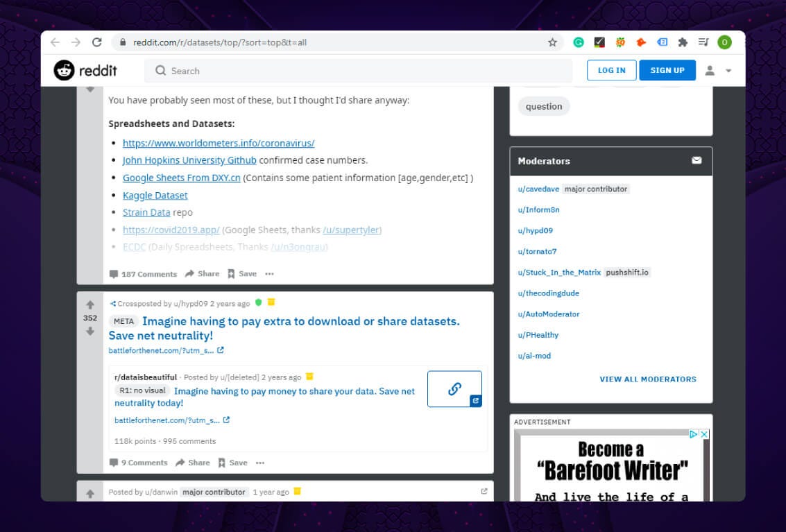Open the user account dropdown menu

coord(718,71)
